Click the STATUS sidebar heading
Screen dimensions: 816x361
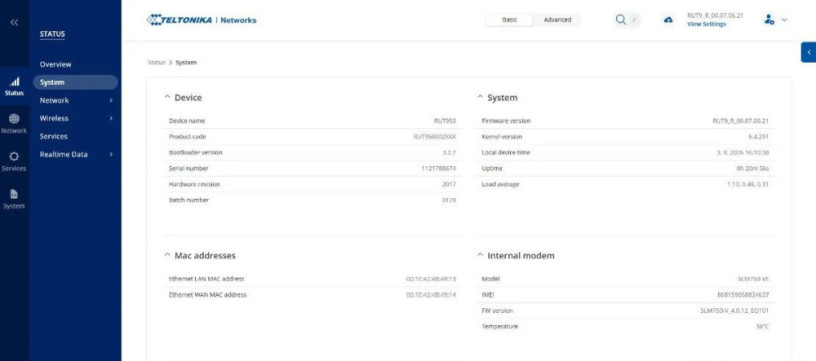pos(53,34)
